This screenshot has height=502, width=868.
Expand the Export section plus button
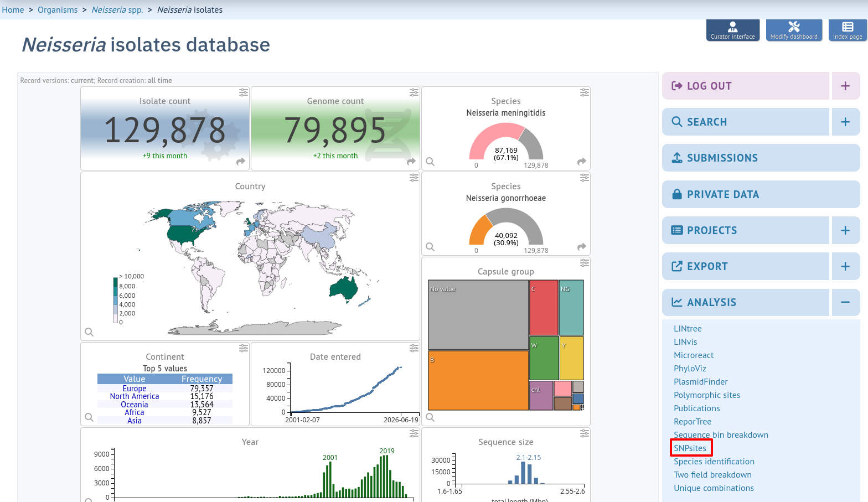pos(845,266)
